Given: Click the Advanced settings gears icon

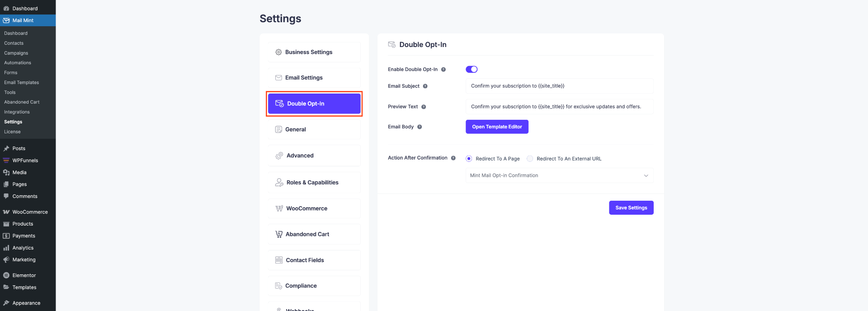Looking at the screenshot, I should (279, 155).
